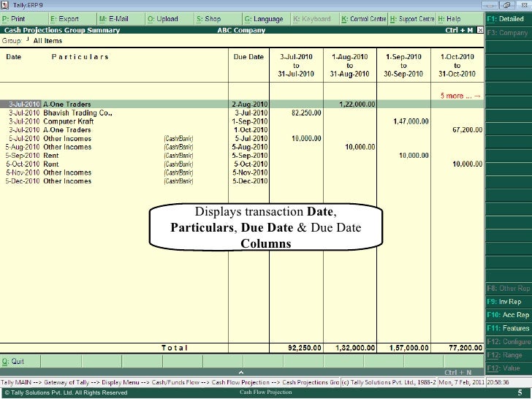This screenshot has width=532, height=399.
Task: Click the 1-Aug-2010 to 31-Aug-2010 column header
Action: (350, 65)
